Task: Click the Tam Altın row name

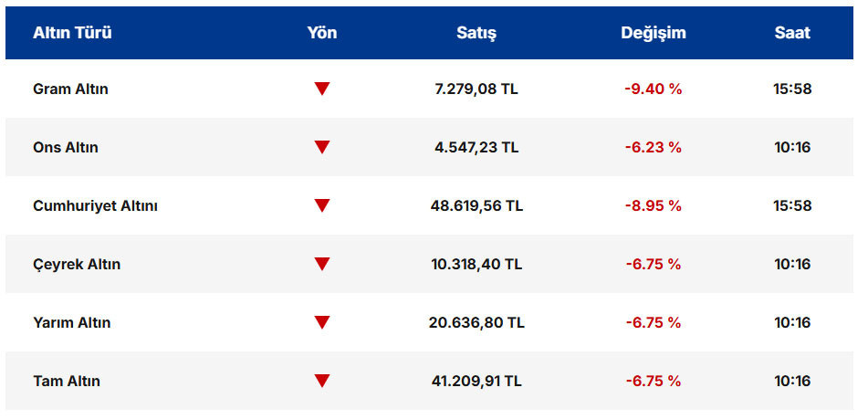Action: [x=67, y=382]
